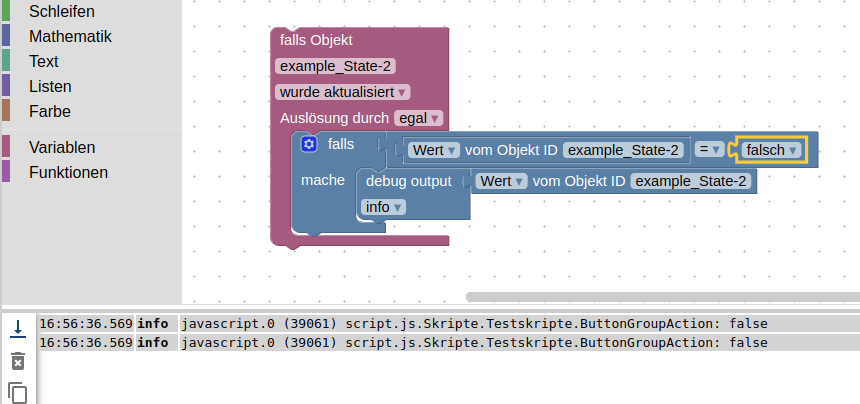Click the scroll-to-bottom arrow icon in the log
Viewport: 860px width, 404px height.
coord(17,329)
